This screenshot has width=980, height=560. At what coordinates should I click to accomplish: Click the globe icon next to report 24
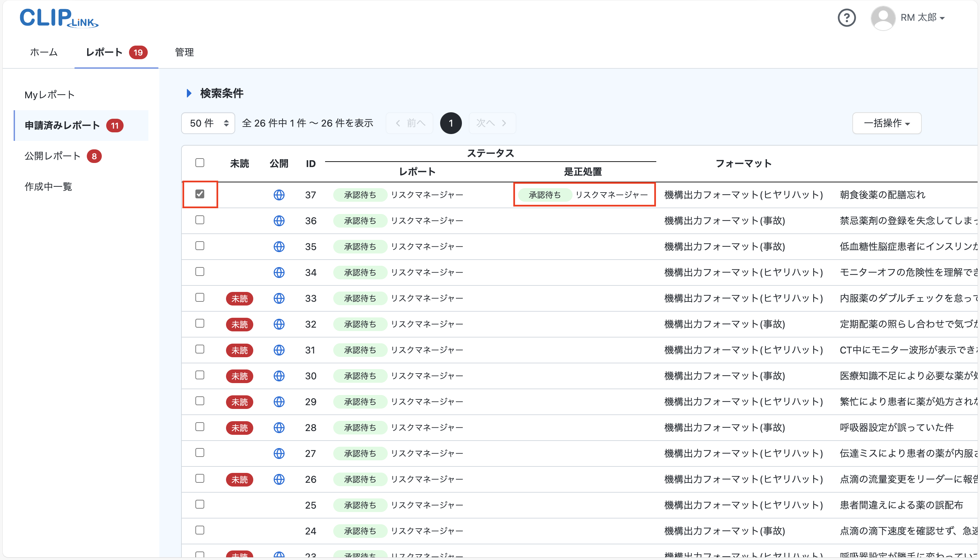(x=279, y=531)
